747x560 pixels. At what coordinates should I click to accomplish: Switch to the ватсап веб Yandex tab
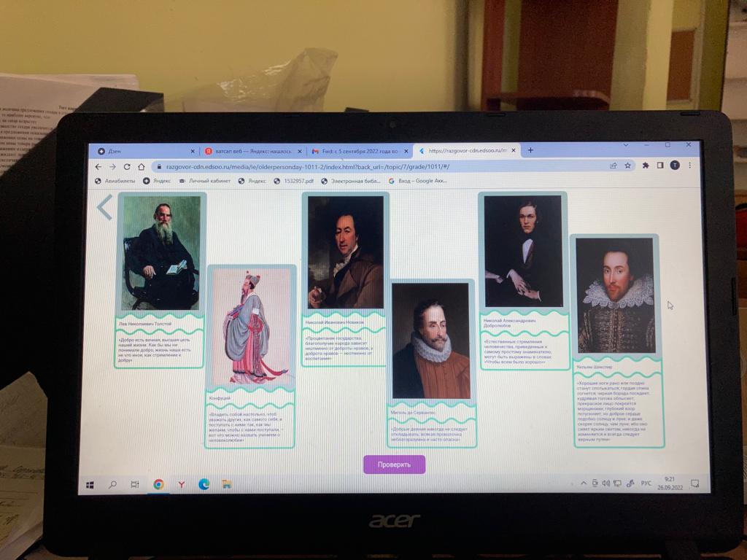coord(252,152)
